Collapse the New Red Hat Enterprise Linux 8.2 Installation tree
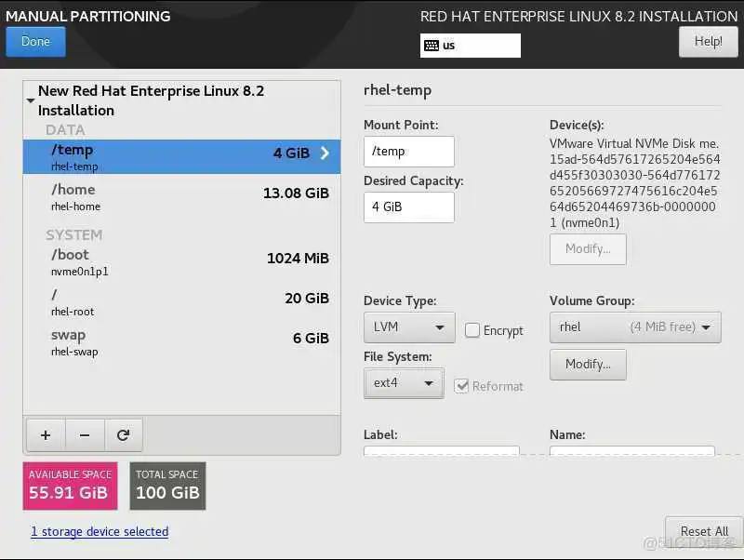The width and height of the screenshot is (744, 560). pyautogui.click(x=31, y=100)
